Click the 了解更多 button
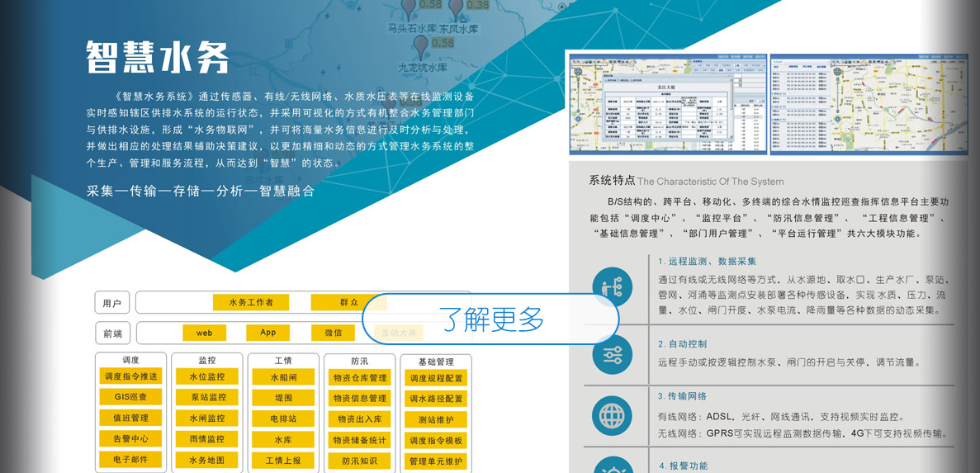The height and width of the screenshot is (473, 980). tap(490, 319)
